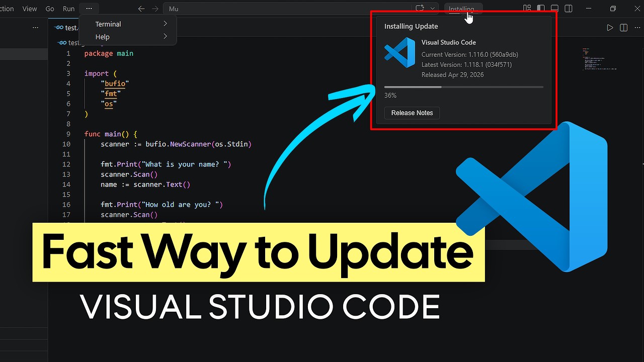Viewport: 644px width, 362px height.
Task: Click the update progress bar at 36%
Action: [x=463, y=87]
